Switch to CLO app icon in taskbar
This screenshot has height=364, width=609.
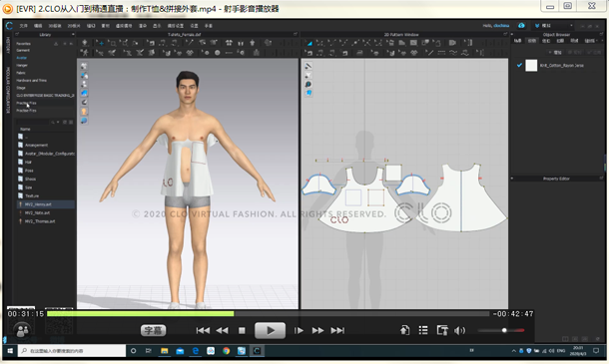pyautogui.click(x=257, y=351)
